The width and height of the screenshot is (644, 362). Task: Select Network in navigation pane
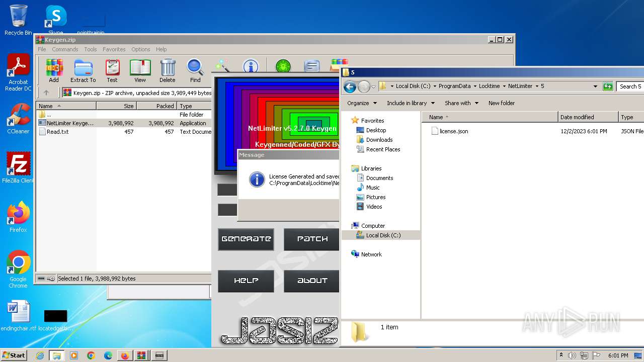pyautogui.click(x=371, y=254)
